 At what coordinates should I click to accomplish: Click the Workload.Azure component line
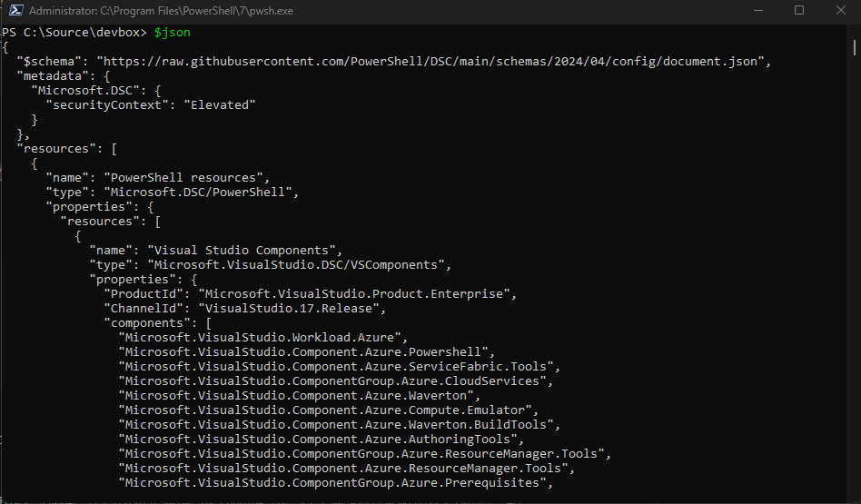(x=263, y=338)
